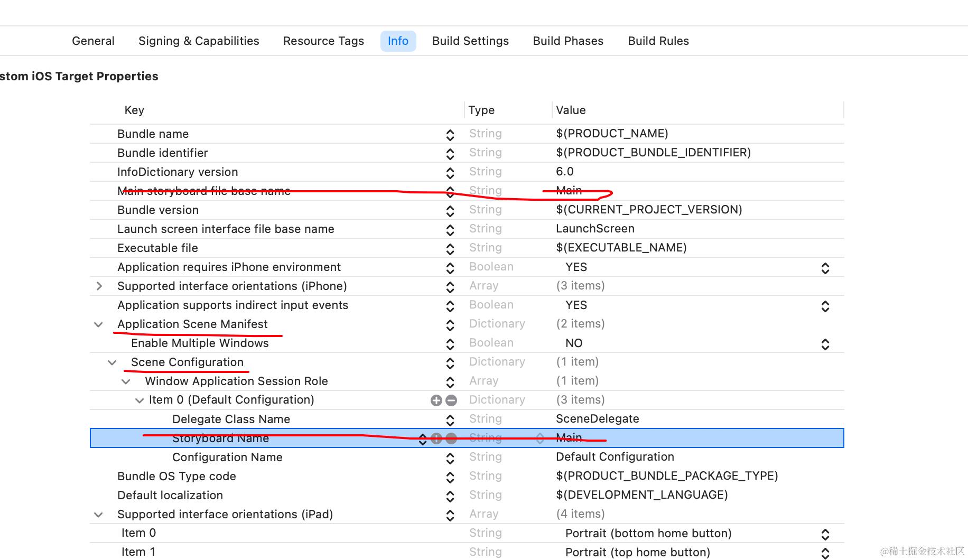Click $(PRODUCT_NAME) value
The width and height of the screenshot is (968, 560).
(612, 134)
